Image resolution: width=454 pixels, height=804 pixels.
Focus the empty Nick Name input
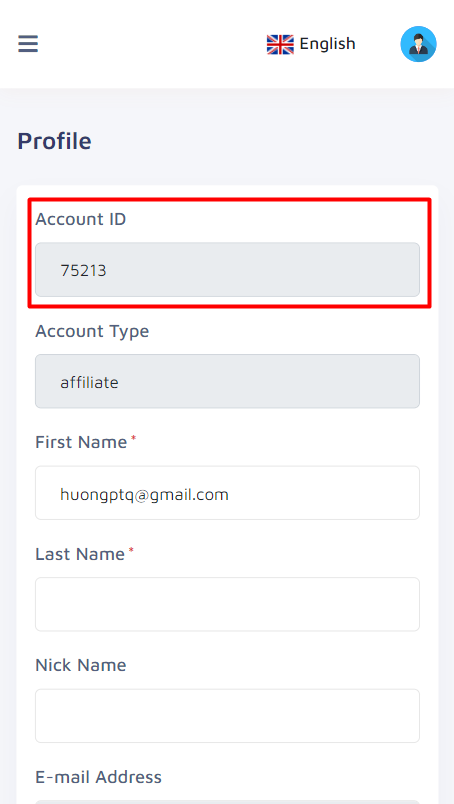pyautogui.click(x=227, y=716)
